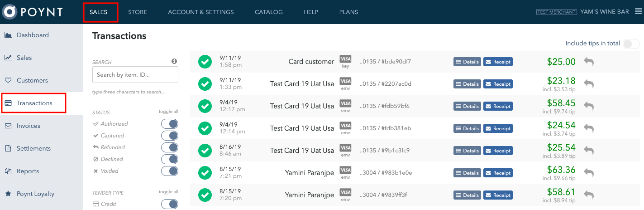
Task: Click Visa card icon on $58.45 row
Action: [345, 103]
